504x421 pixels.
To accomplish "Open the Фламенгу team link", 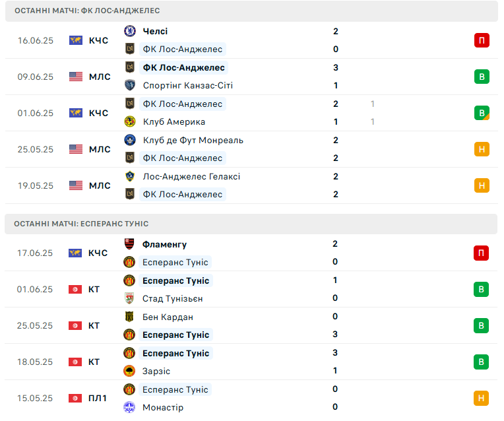I will pos(164,244).
